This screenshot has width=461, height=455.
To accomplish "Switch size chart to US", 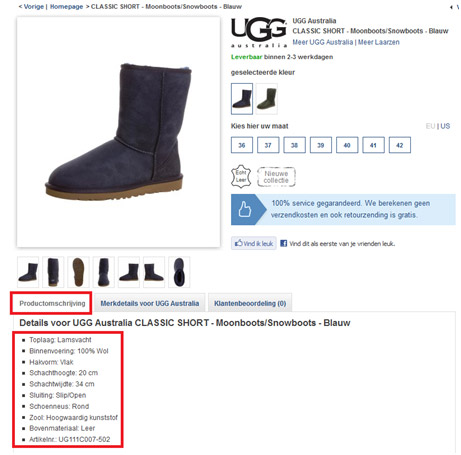I will tap(445, 126).
